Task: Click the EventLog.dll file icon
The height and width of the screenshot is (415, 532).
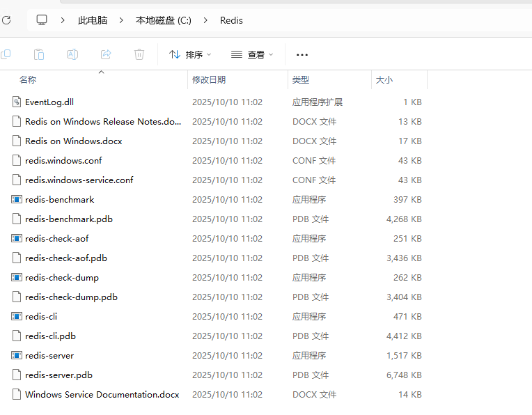Action: [x=17, y=102]
